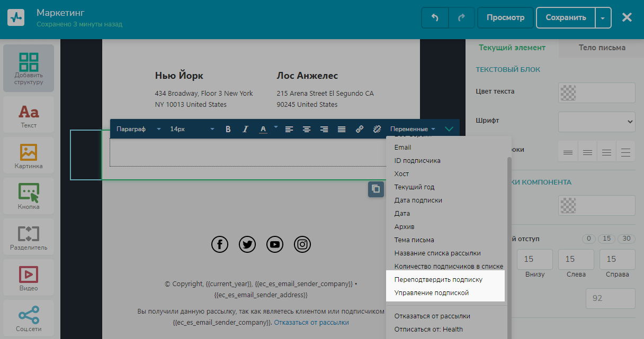
Task: Click the remove link icon
Action: [377, 129]
